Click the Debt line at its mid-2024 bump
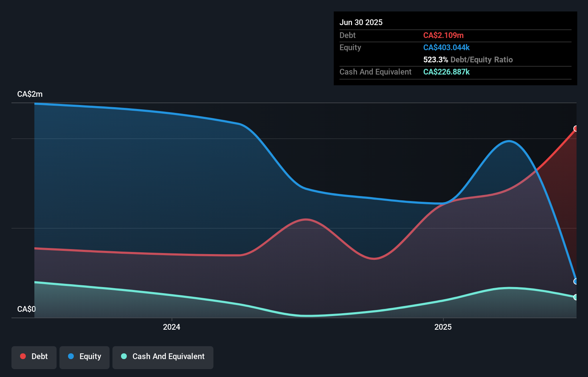This screenshot has height=377, width=588. point(306,220)
